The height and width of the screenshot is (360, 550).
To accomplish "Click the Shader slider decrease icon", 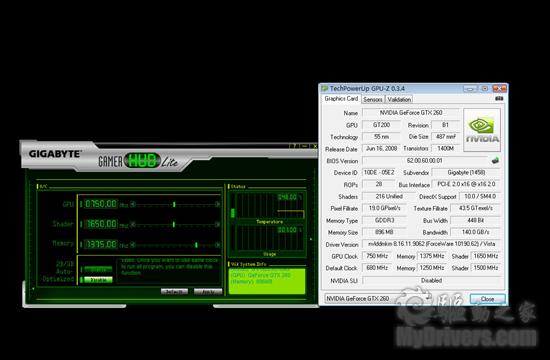I will [133, 224].
